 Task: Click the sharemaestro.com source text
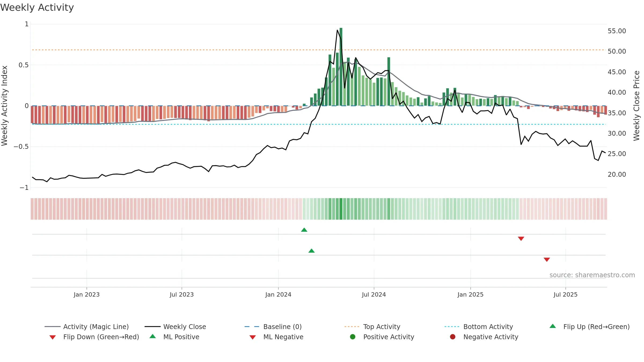592,275
